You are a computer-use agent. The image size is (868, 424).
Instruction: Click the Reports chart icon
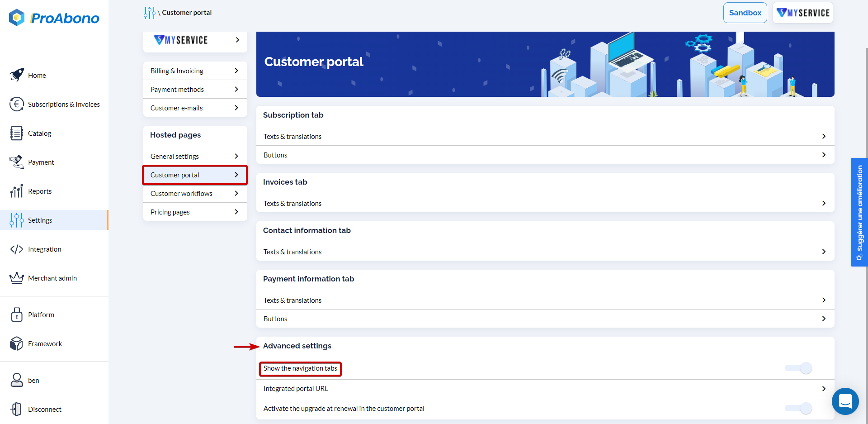click(17, 191)
